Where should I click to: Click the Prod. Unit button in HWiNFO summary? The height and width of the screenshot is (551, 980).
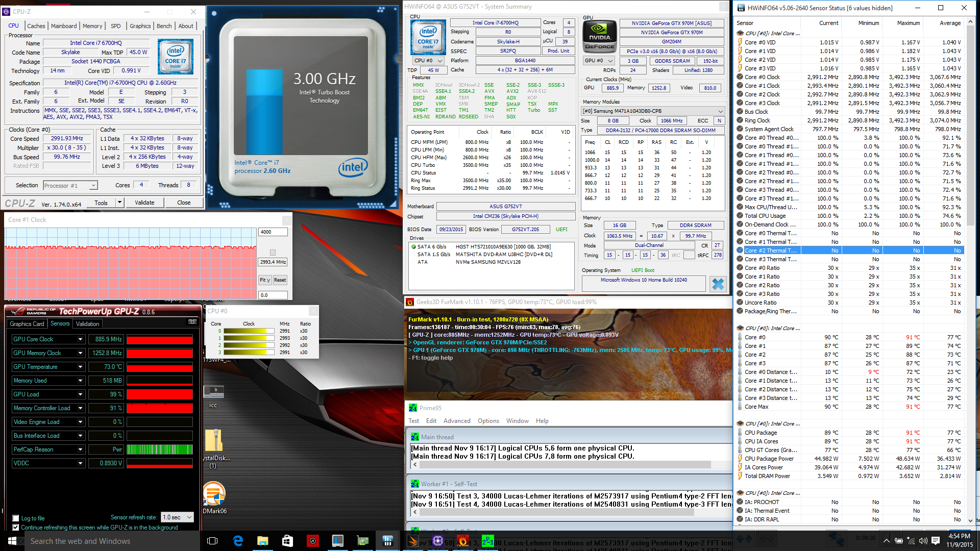point(558,51)
